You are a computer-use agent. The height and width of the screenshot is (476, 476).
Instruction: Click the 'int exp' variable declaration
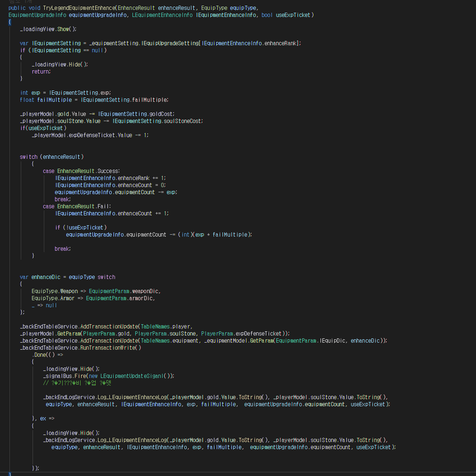tap(36, 93)
